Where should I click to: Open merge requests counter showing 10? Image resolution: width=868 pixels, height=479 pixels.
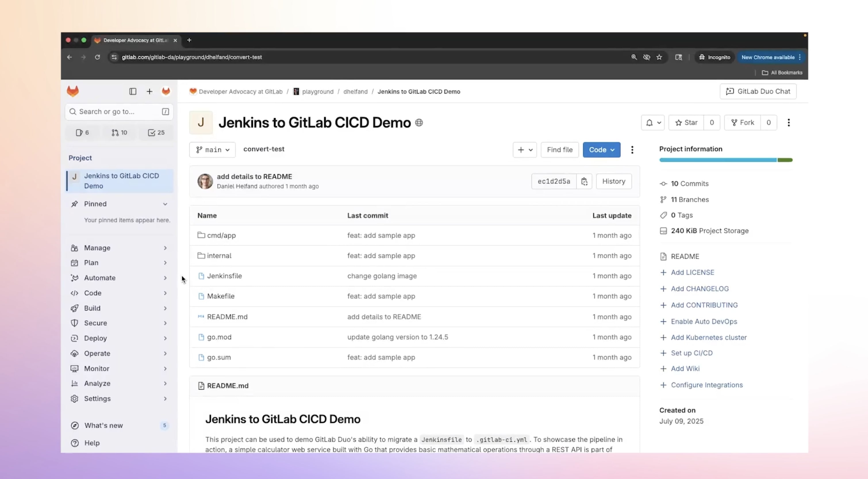pyautogui.click(x=119, y=133)
